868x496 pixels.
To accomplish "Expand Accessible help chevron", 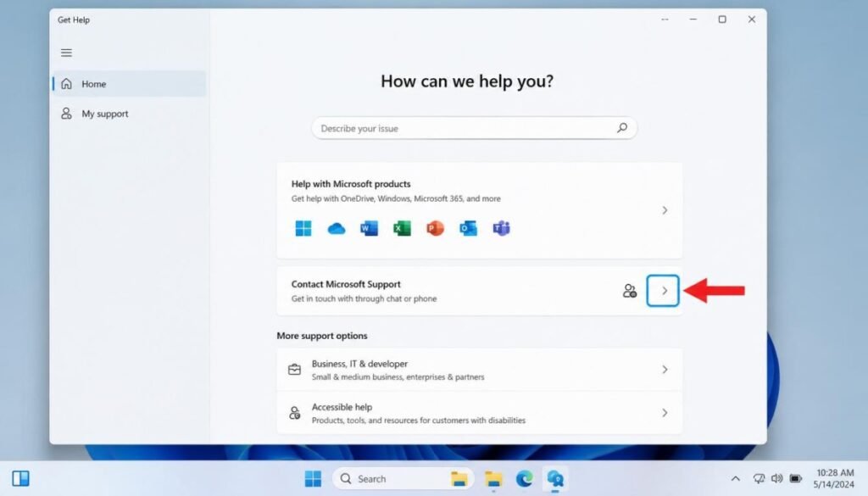I will point(665,413).
